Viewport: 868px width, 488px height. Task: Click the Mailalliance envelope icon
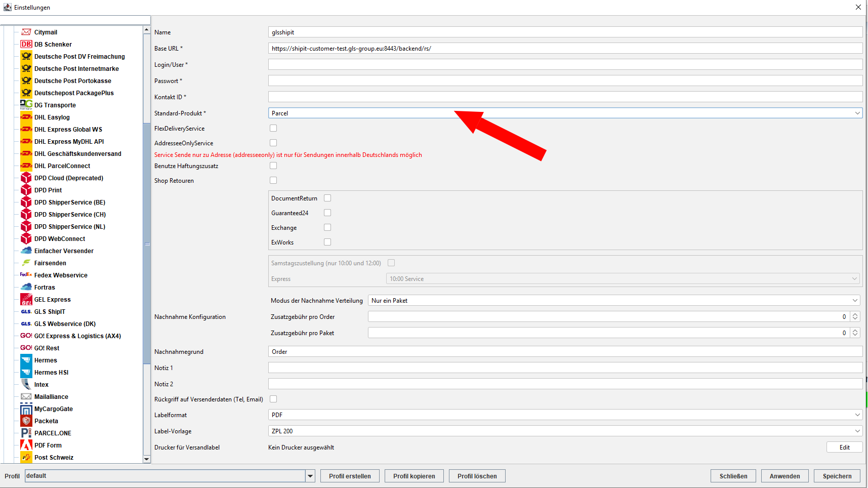click(x=26, y=396)
